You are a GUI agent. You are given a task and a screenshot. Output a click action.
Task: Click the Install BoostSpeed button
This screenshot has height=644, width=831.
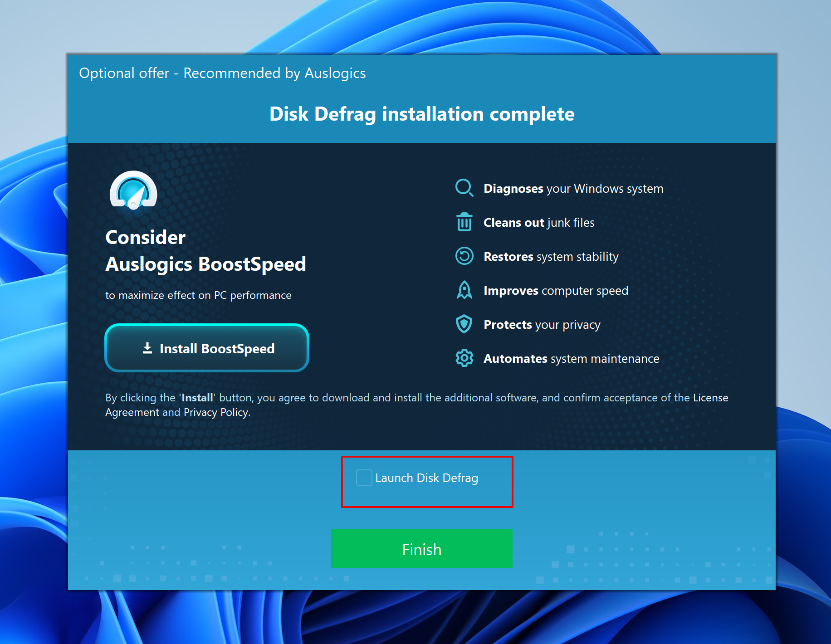pyautogui.click(x=207, y=348)
